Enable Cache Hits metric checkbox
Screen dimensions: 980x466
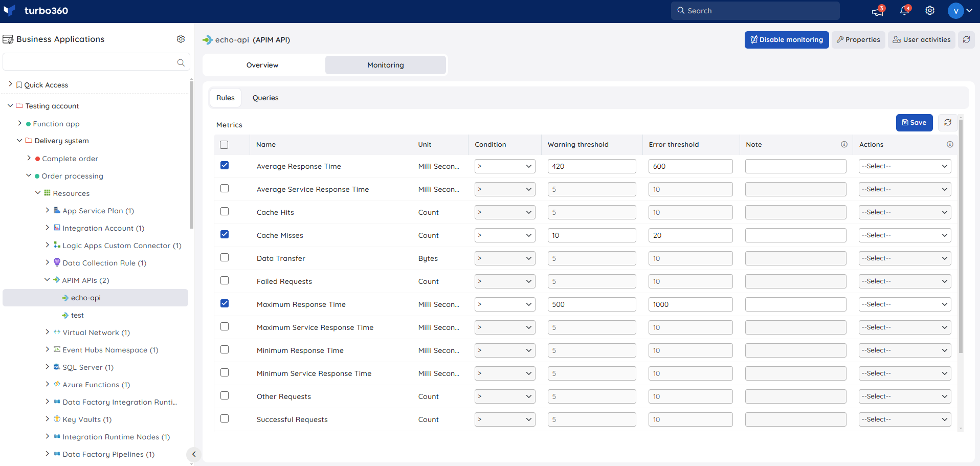pyautogui.click(x=225, y=211)
